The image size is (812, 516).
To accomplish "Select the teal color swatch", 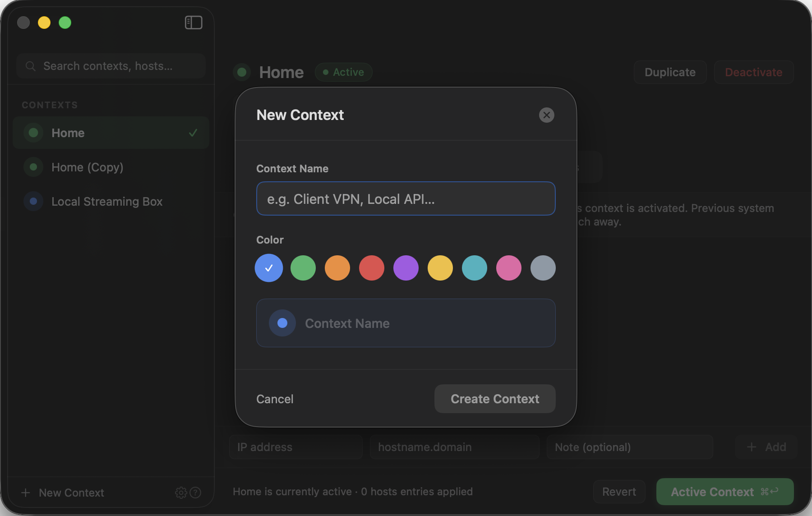I will click(475, 268).
